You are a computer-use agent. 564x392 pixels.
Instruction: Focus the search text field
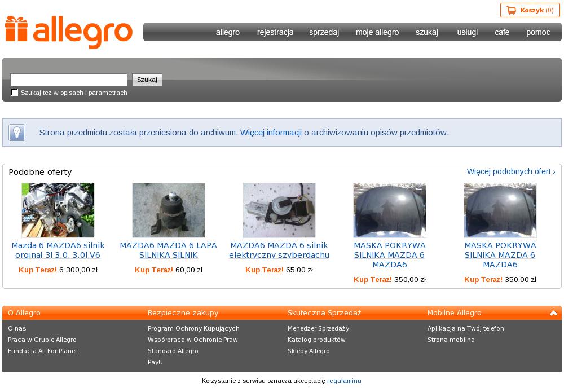pyautogui.click(x=69, y=80)
